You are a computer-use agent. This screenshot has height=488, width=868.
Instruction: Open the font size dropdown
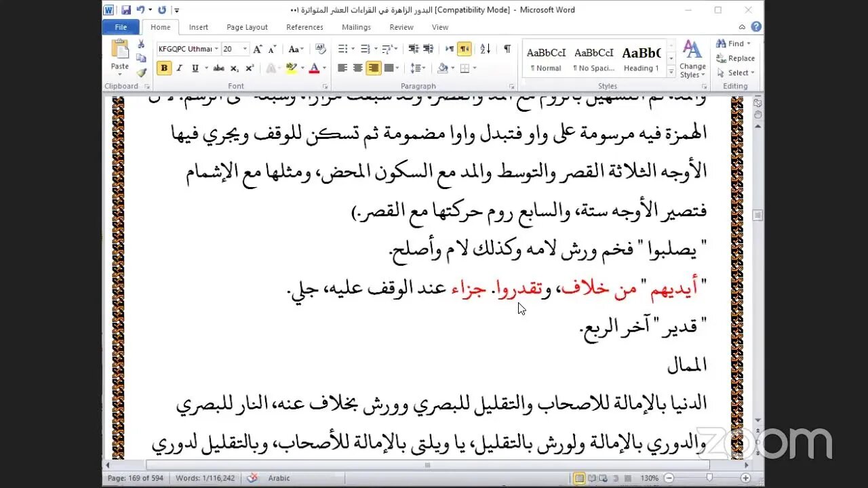coord(245,49)
